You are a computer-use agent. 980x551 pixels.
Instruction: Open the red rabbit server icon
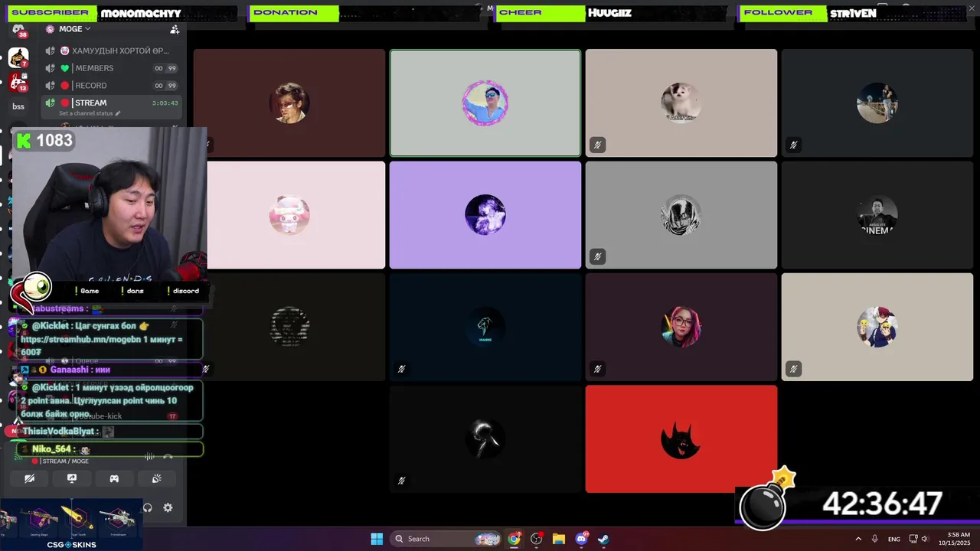[x=18, y=82]
